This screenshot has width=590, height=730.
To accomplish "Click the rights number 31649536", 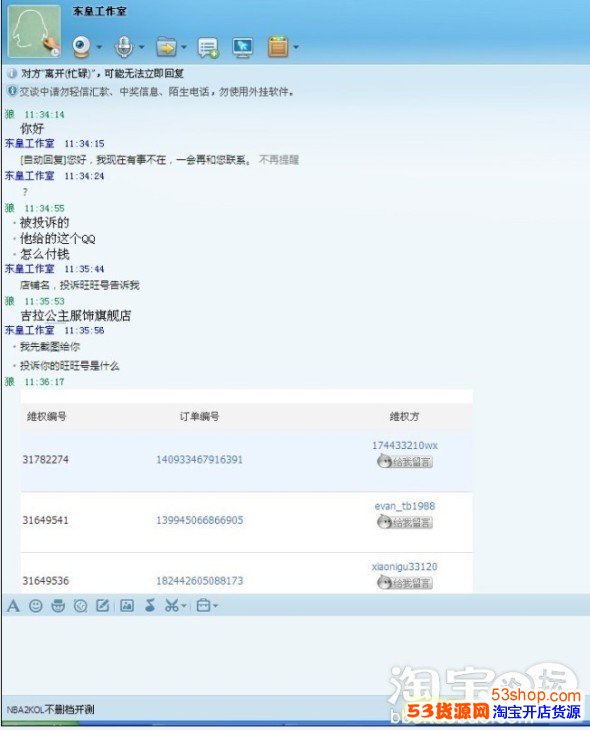I will (x=46, y=581).
